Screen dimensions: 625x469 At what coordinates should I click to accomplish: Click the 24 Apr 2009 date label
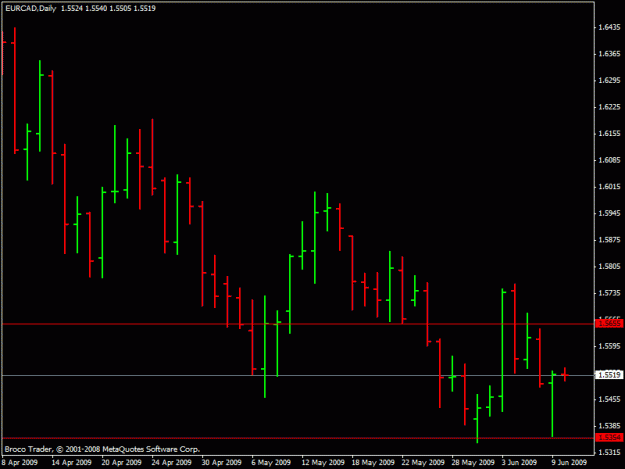tap(171, 462)
